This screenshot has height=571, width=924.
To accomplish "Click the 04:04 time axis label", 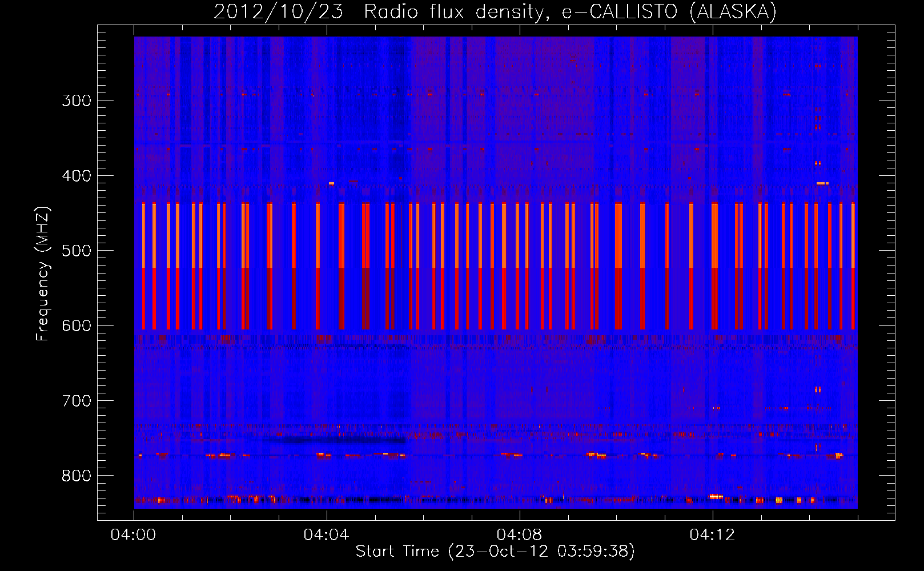I will [x=326, y=534].
